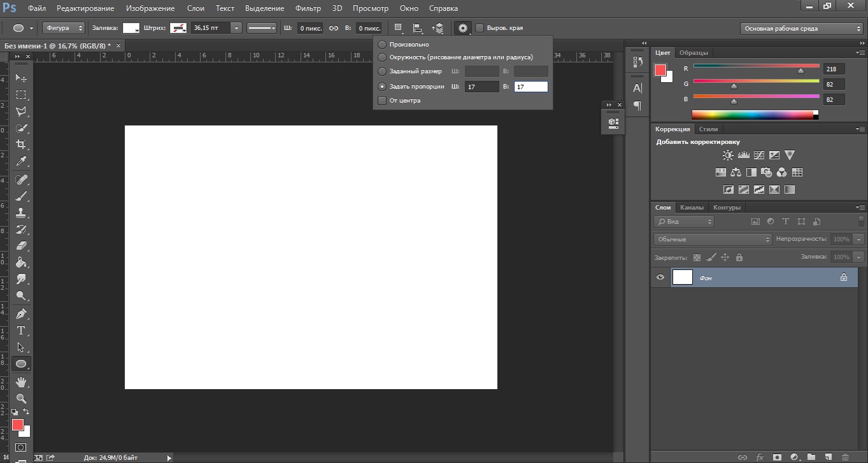Toggle layer filtering switch in Layers panel
The image size is (868, 463).
pos(862,221)
